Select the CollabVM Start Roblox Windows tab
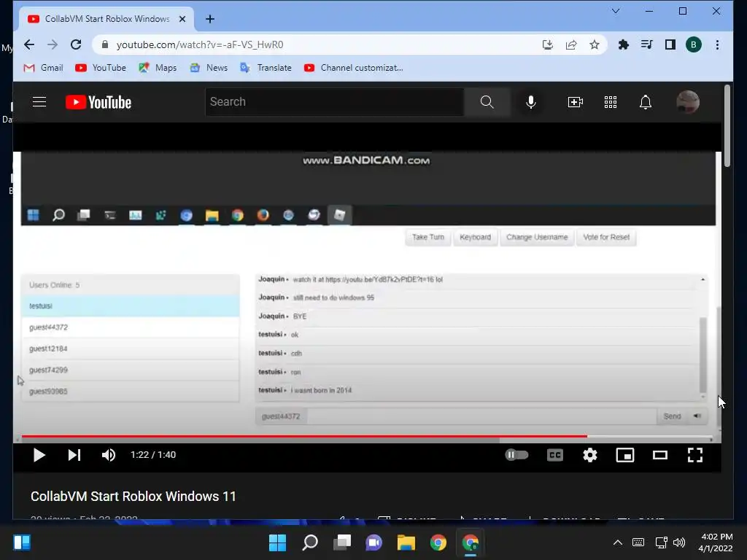Viewport: 747px width, 560px height. 107,19
